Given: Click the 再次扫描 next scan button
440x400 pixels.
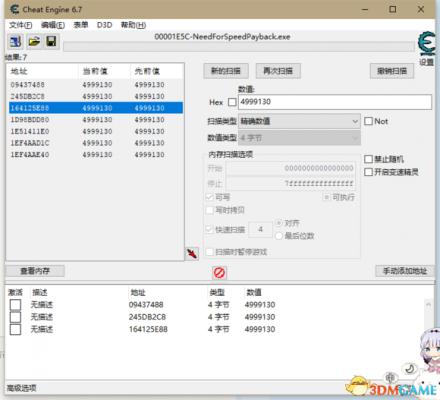Looking at the screenshot, I should point(278,71).
